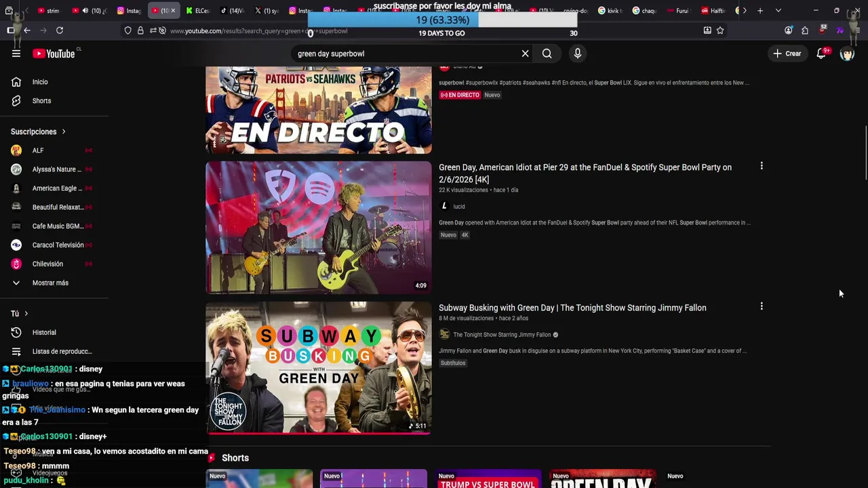Switch to the kivik browser tab
868x488 pixels.
click(x=610, y=11)
